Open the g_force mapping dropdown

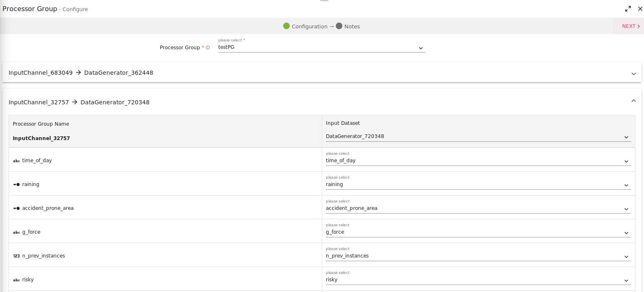pyautogui.click(x=478, y=232)
